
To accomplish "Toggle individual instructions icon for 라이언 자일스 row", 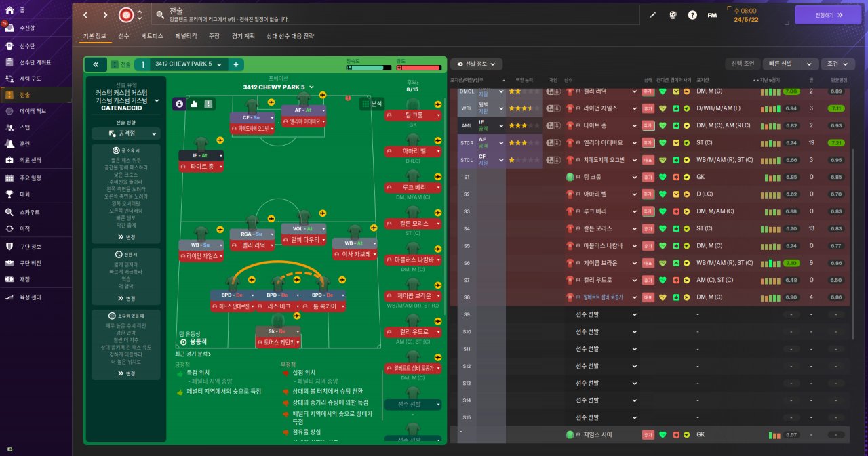I will 553,108.
